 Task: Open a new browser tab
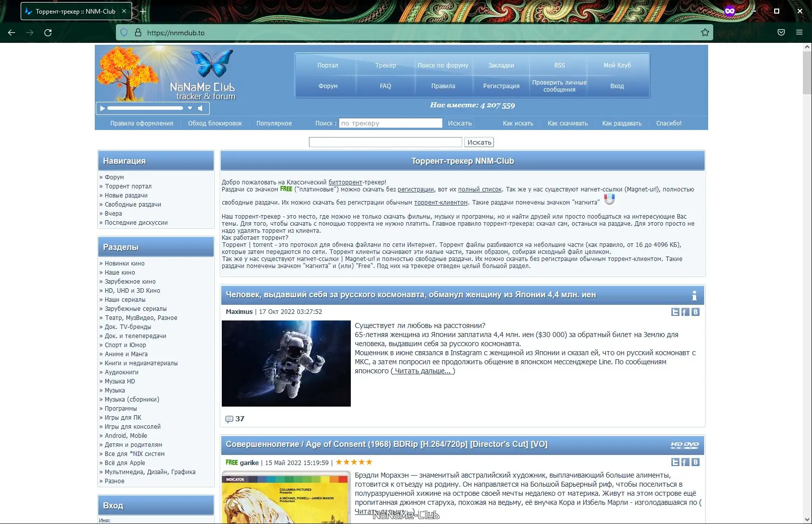click(143, 11)
